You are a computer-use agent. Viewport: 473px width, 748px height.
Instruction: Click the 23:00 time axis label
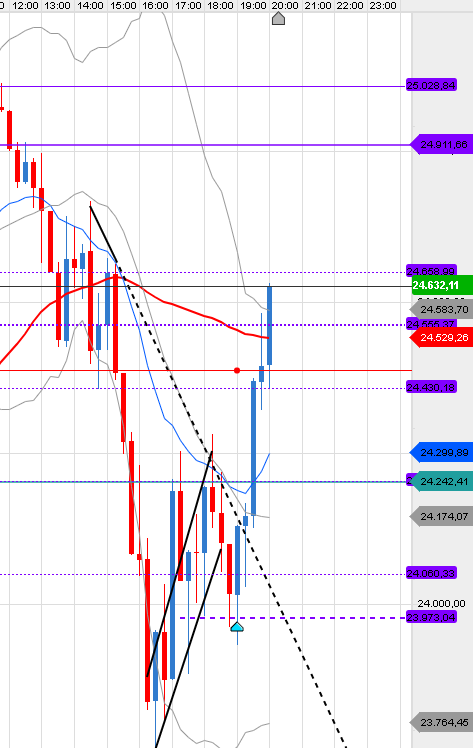tap(383, 6)
